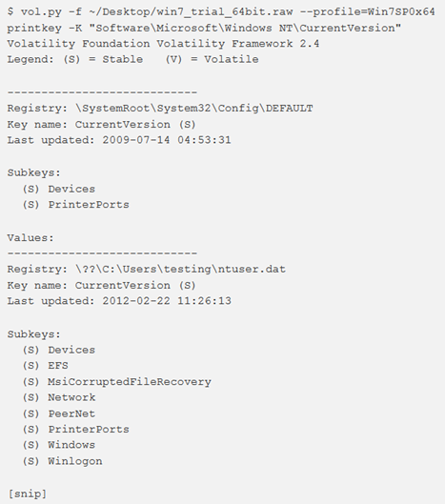Click the vol.py command text
The image size is (445, 504).
41,11
